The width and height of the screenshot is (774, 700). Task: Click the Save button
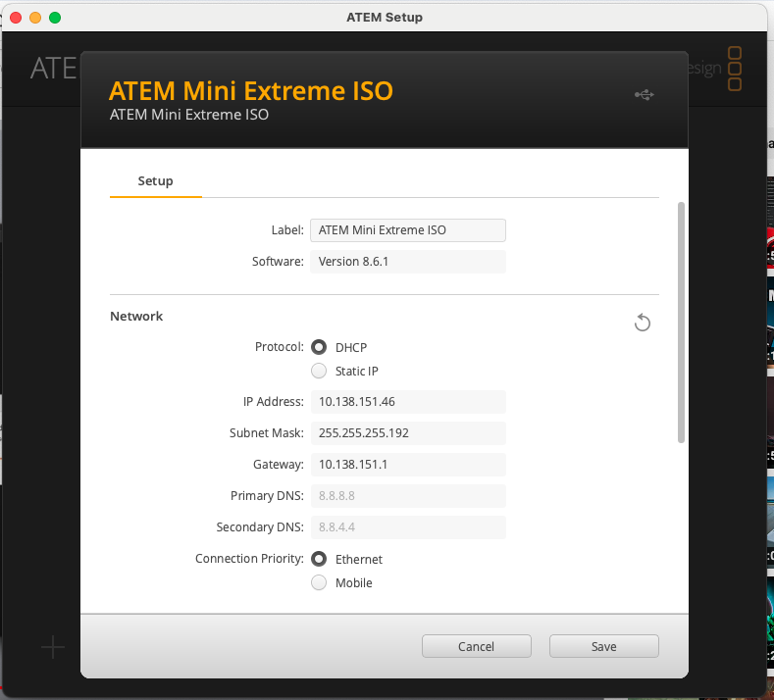604,646
